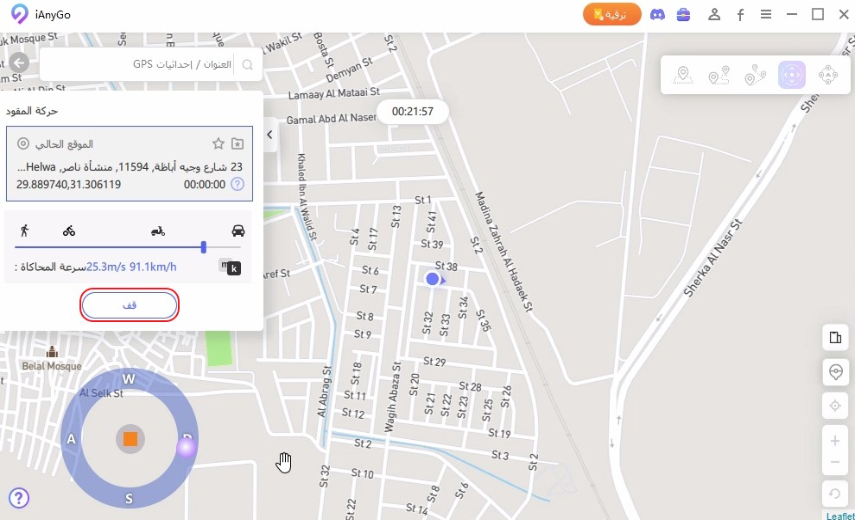Open the hamburger main menu
The height and width of the screenshot is (520, 855).
pos(766,14)
